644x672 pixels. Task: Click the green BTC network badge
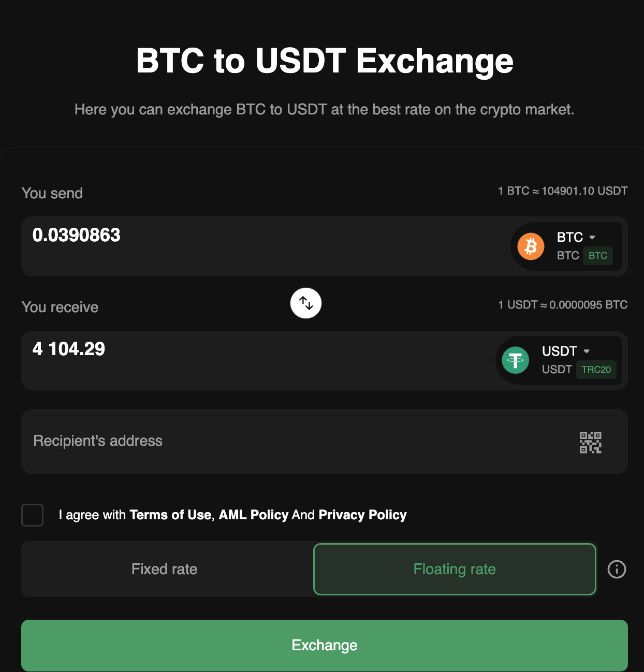coord(597,256)
